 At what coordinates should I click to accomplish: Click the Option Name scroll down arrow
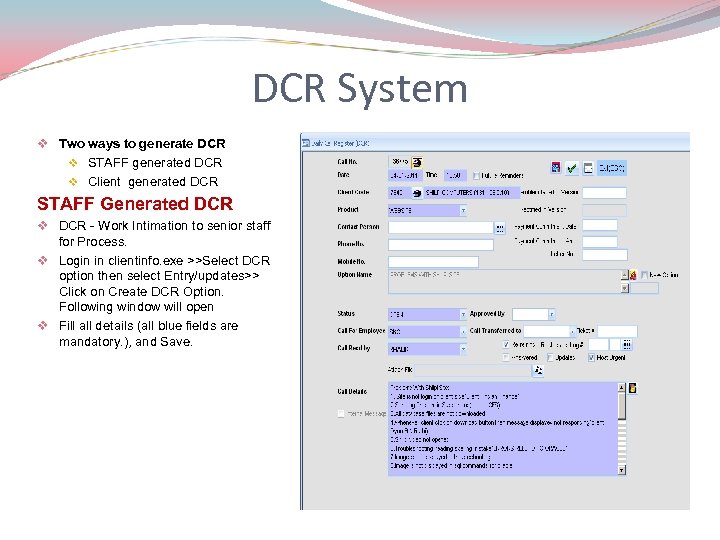point(624,288)
